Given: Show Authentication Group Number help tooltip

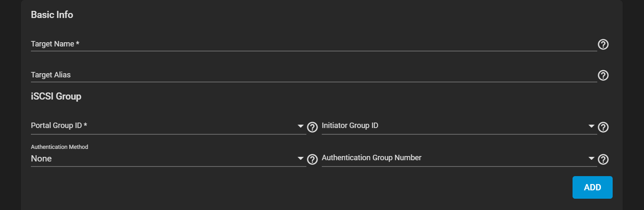Looking at the screenshot, I should (x=603, y=159).
